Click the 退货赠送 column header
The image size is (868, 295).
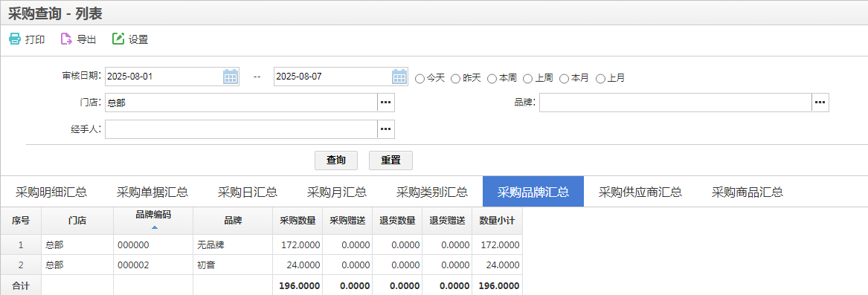click(447, 220)
